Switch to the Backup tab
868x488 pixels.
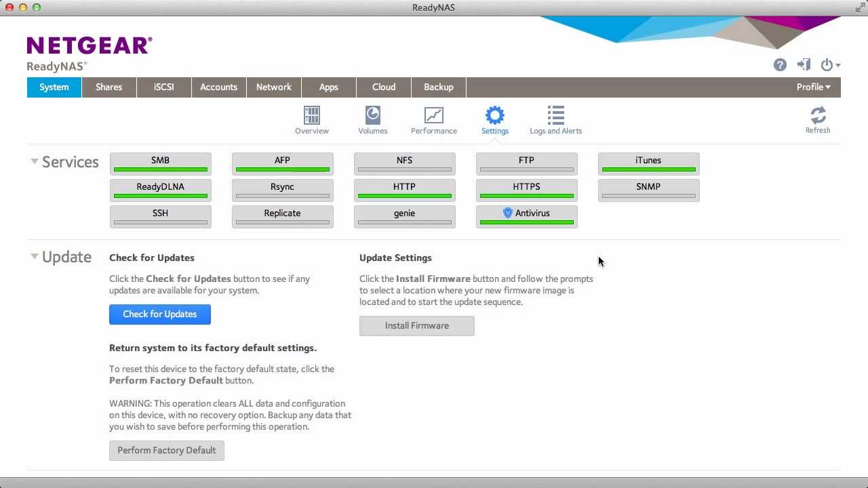tap(439, 87)
